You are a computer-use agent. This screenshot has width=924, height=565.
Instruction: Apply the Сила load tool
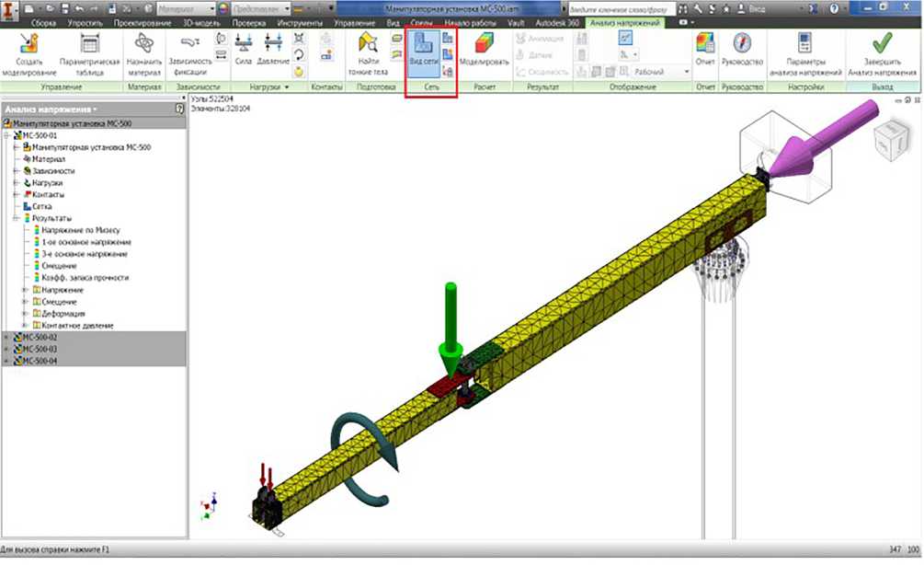pyautogui.click(x=244, y=44)
